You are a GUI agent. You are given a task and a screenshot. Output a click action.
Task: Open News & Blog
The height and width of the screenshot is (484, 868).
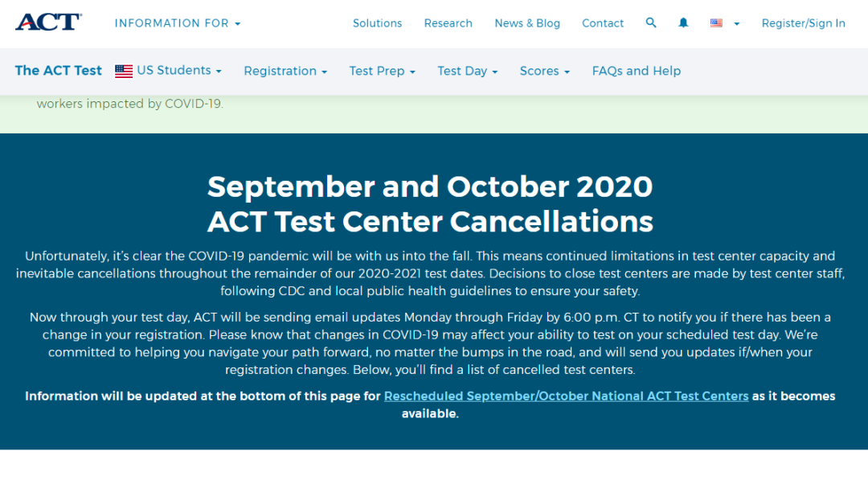click(527, 23)
